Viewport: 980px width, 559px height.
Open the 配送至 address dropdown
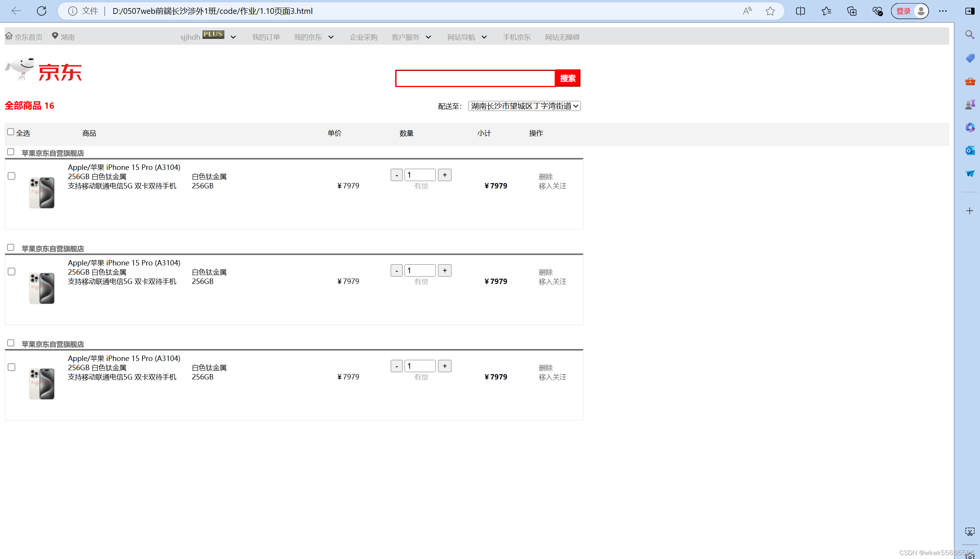pyautogui.click(x=524, y=106)
